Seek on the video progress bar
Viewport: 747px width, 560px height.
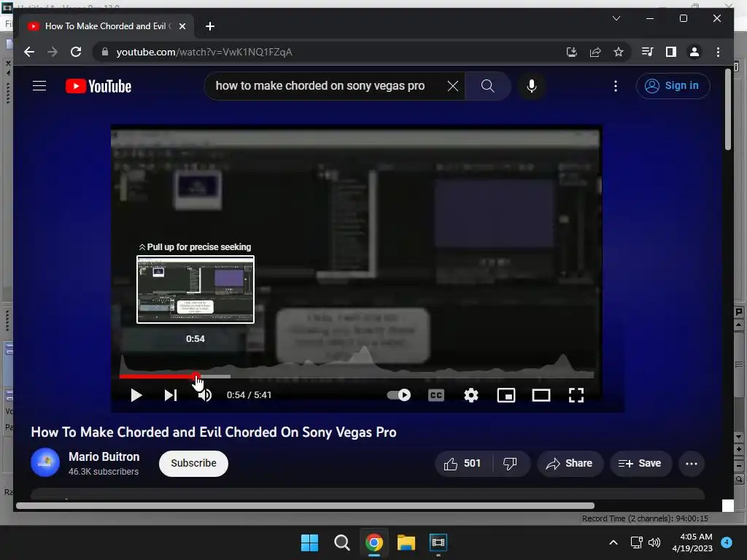point(356,376)
